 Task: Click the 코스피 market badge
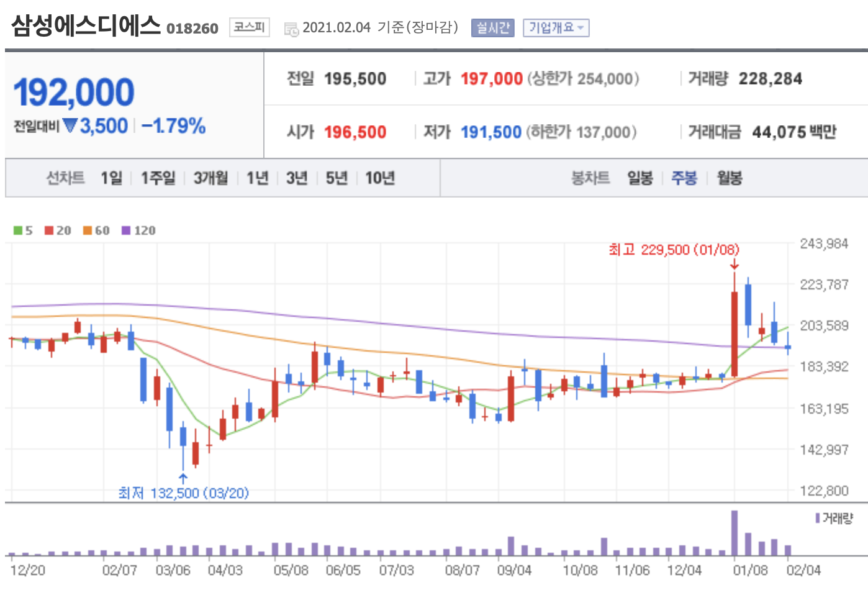(249, 27)
